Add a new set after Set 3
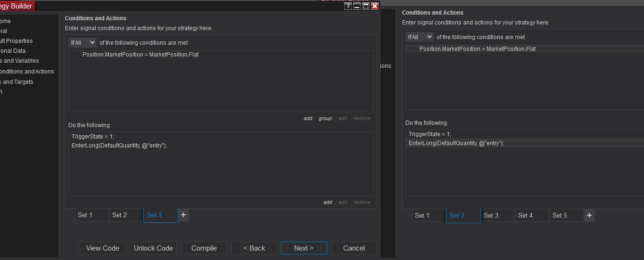644x260 pixels. [x=183, y=215]
